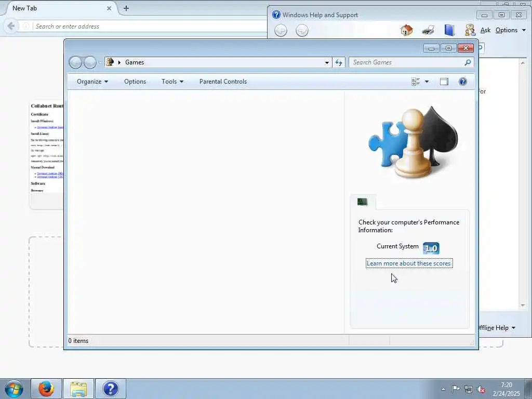Toggle the preview pane icon
Screen dimensions: 532x399
(444, 82)
